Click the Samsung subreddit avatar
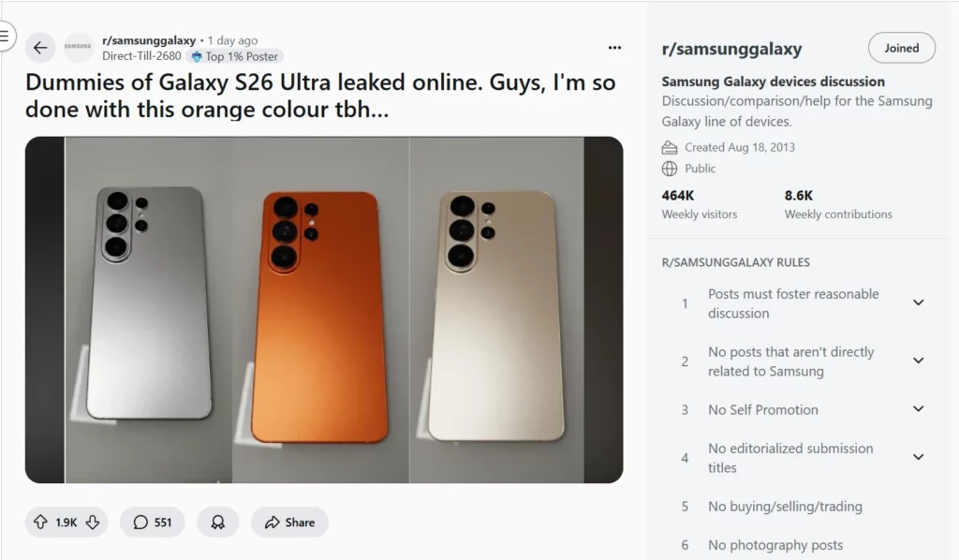The width and height of the screenshot is (959, 560). (x=78, y=47)
